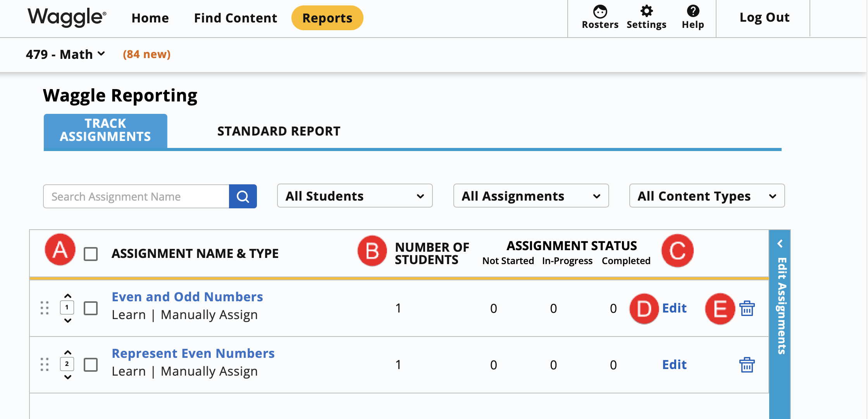The image size is (868, 419).
Task: Select the Reports menu item
Action: click(x=327, y=18)
